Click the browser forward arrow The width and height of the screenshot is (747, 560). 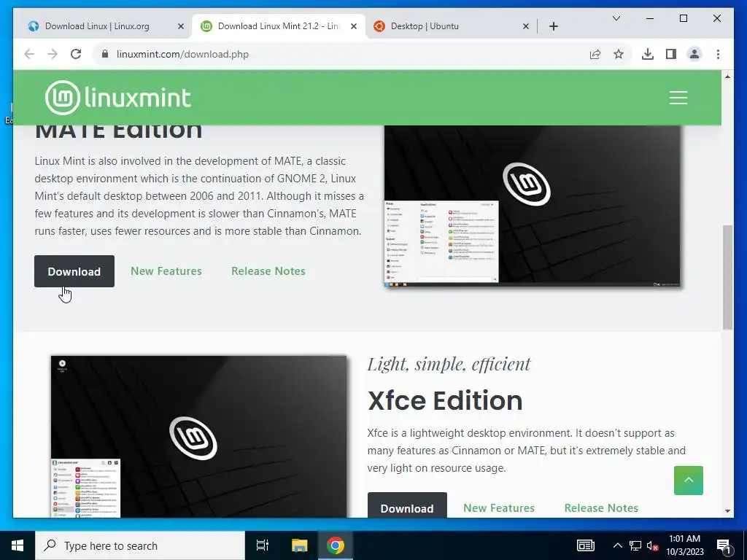(53, 54)
